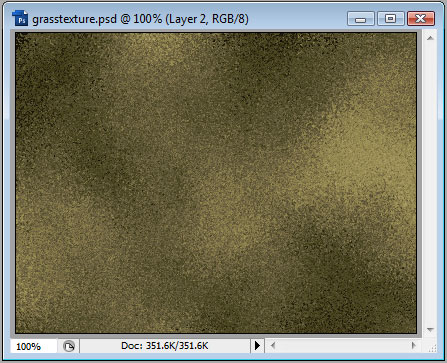The image size is (447, 363).
Task: Minimize the grasstexture.psd document window
Action: pos(361,19)
